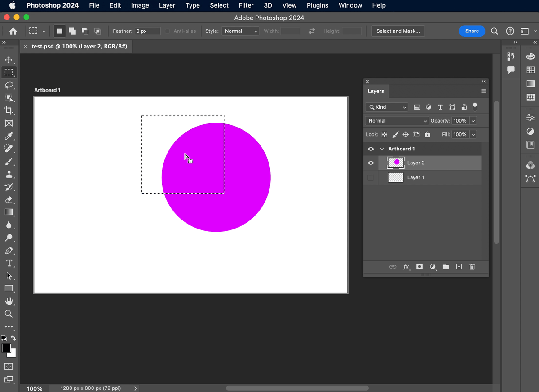Screen dimensions: 539x392
Task: Open the Opacity slider arrow
Action: (x=473, y=121)
